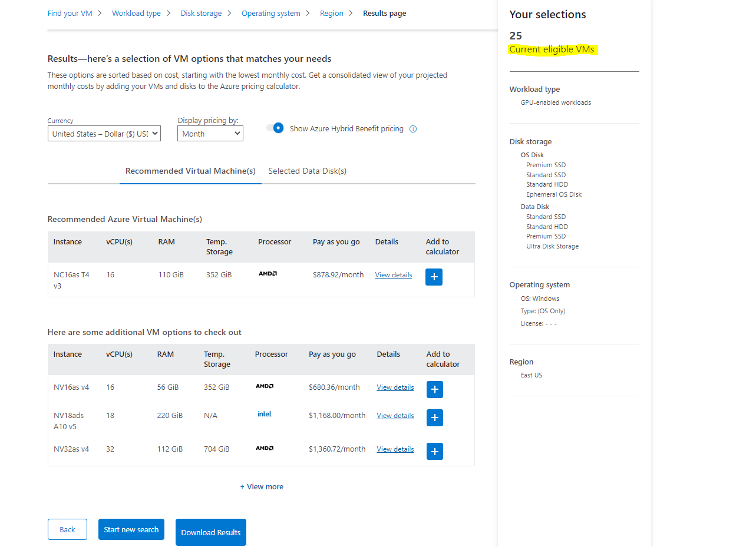
Task: View details for NV18ads A10 v5
Action: click(395, 416)
